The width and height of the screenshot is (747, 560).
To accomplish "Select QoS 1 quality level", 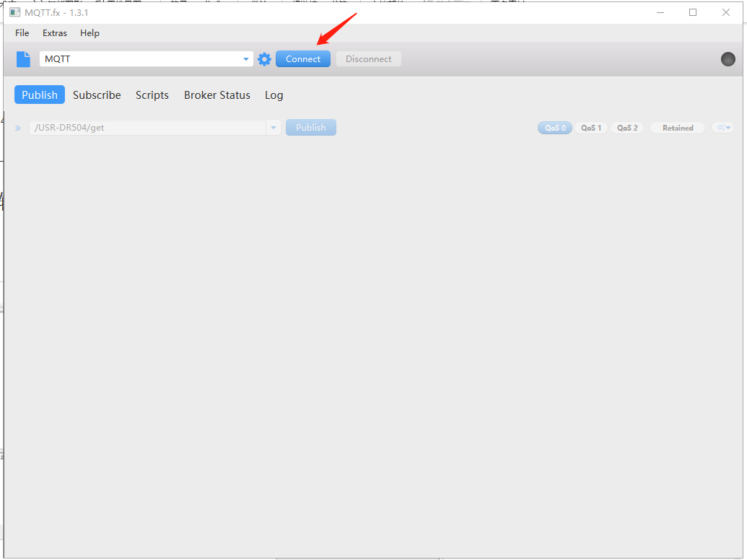I will (591, 128).
